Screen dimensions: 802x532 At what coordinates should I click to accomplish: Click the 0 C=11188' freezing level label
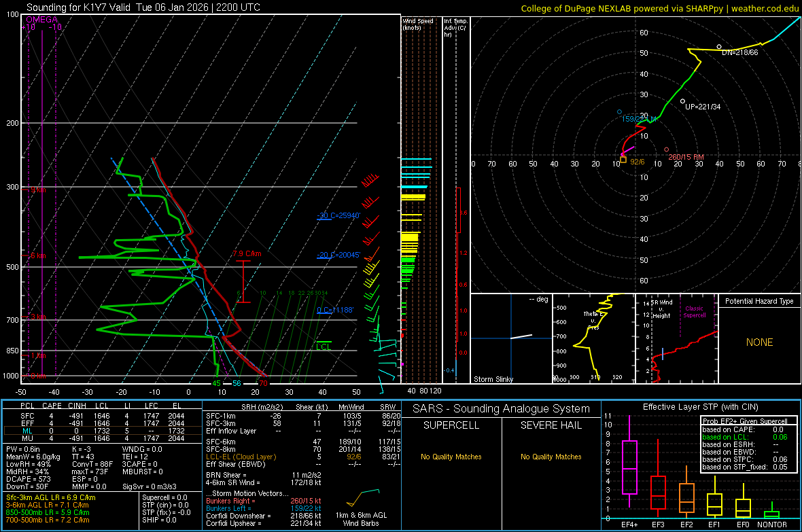point(335,310)
